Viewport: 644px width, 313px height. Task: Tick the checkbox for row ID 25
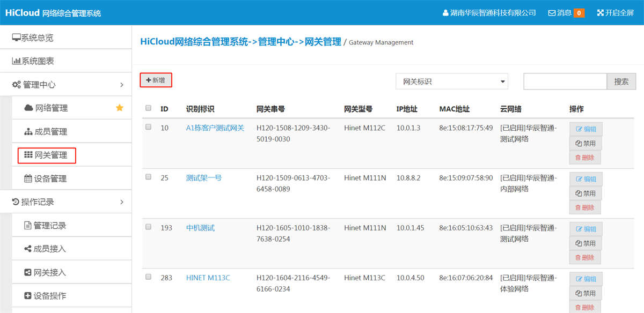pyautogui.click(x=148, y=177)
